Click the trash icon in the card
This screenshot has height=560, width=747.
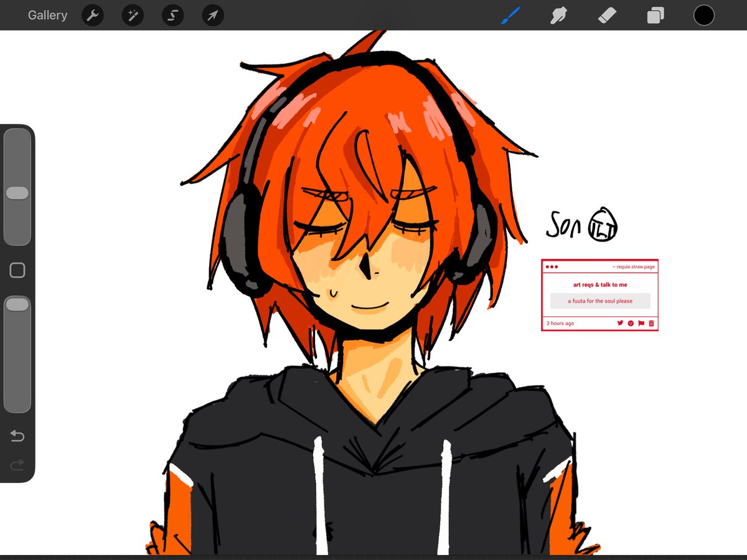pos(651,323)
